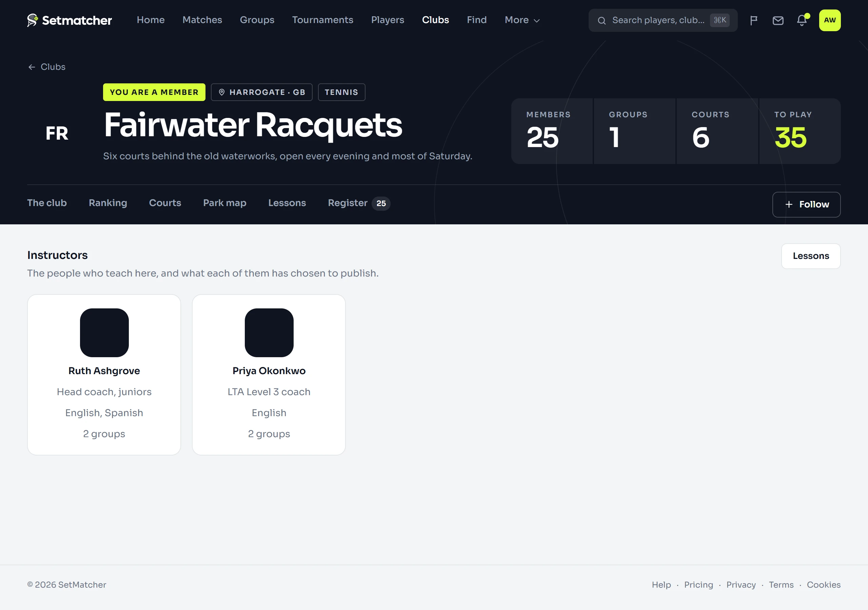Viewport: 868px width, 610px height.
Task: Switch to the Lessons tab
Action: 287,203
